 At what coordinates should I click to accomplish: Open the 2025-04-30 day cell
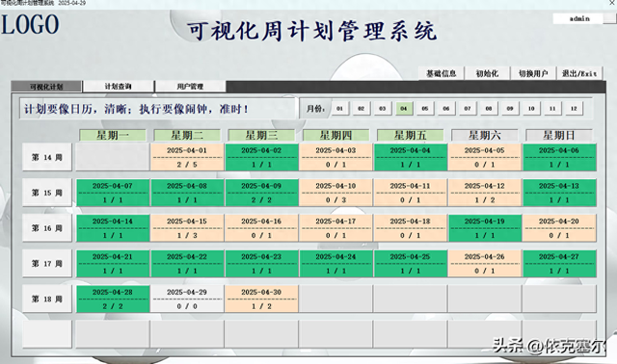tap(261, 299)
